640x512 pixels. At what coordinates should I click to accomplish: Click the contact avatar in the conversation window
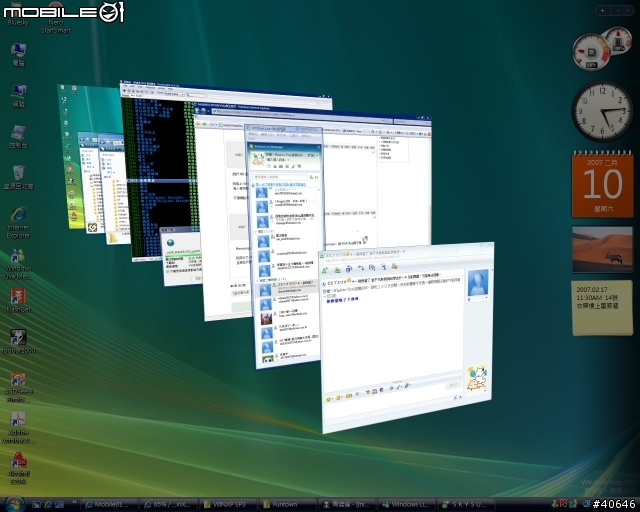(x=478, y=282)
